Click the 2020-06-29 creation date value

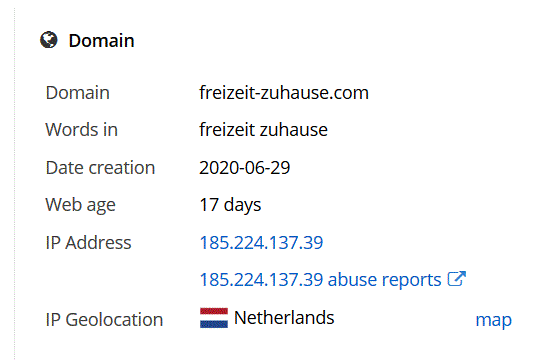coord(245,168)
